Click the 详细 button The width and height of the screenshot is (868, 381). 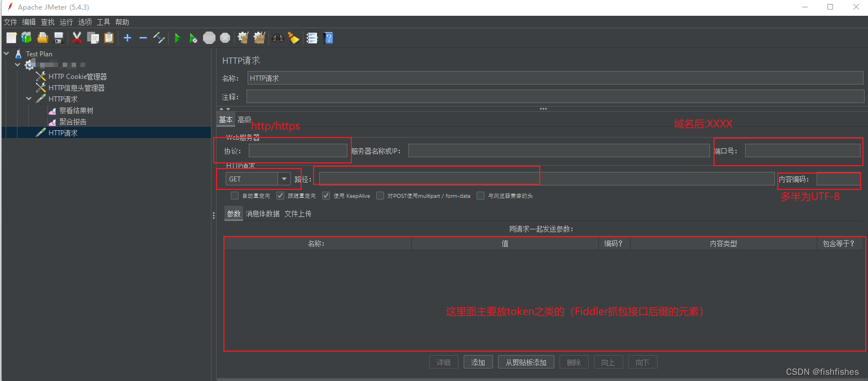click(x=444, y=362)
